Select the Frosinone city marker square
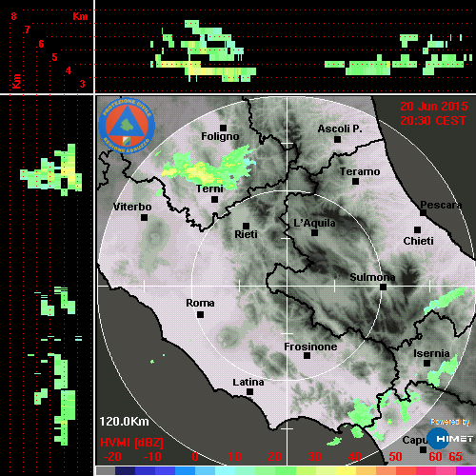476x476 pixels. 307,356
